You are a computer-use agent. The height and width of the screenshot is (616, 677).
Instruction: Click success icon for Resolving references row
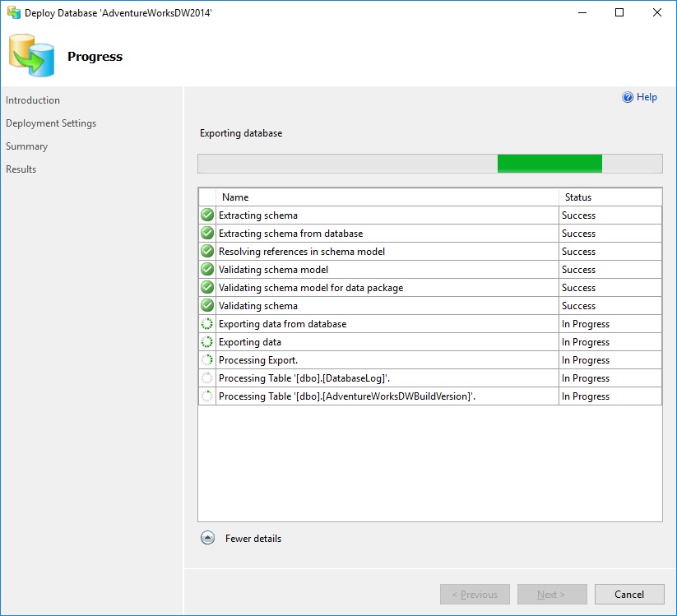(207, 251)
